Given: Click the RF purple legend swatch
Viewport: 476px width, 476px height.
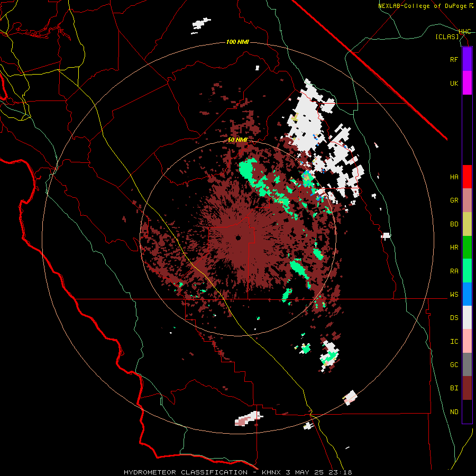Looking at the screenshot, I should coord(467,59).
